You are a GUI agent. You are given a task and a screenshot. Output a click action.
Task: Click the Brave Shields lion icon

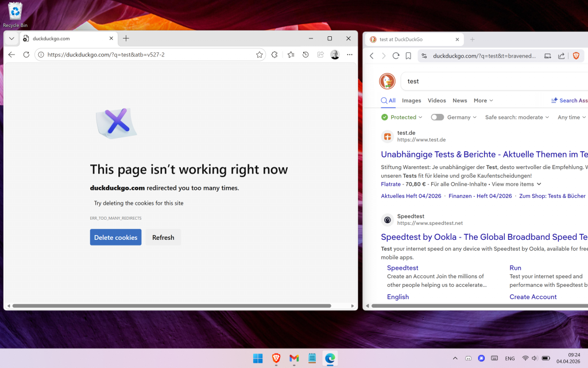click(x=576, y=56)
